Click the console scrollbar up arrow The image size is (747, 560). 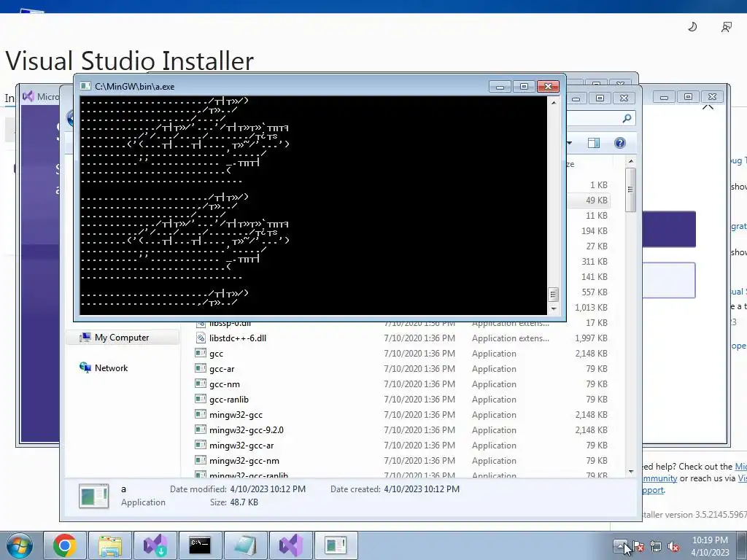tap(554, 102)
